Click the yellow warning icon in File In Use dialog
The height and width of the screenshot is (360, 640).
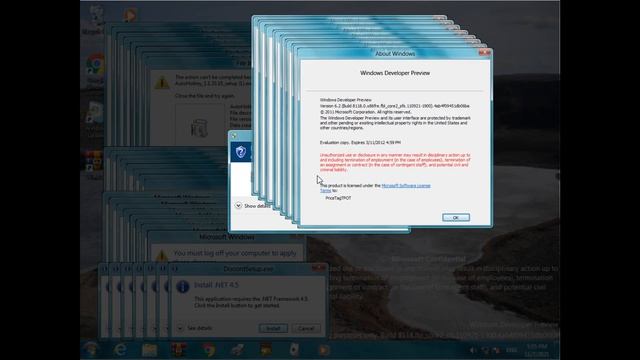point(162,82)
